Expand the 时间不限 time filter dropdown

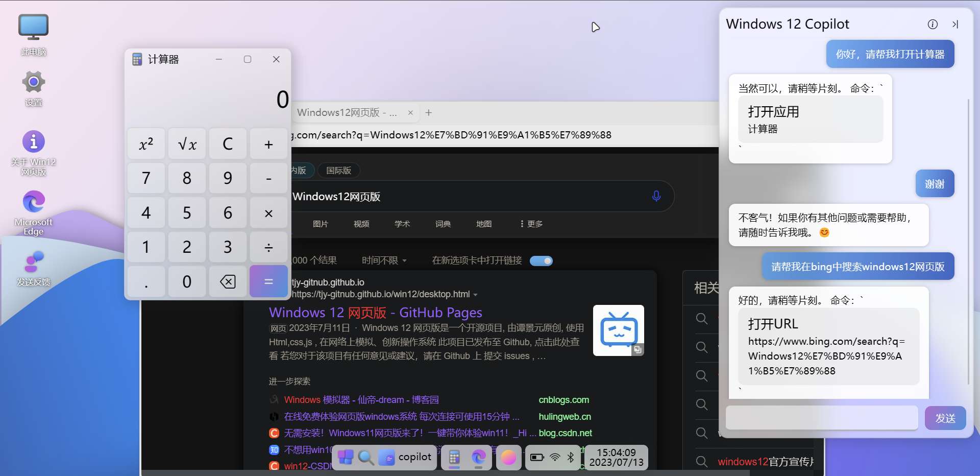[x=384, y=260]
